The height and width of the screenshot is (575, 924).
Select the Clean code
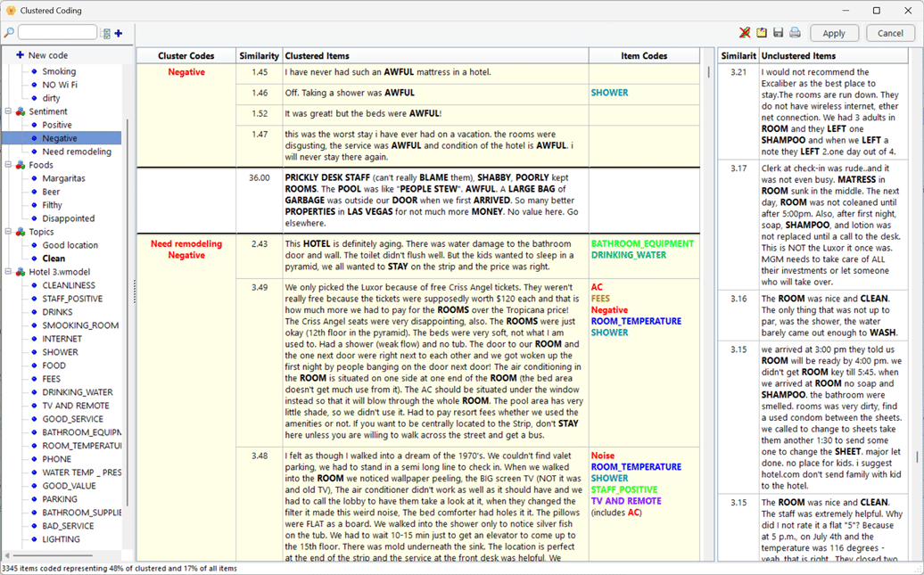click(x=54, y=259)
